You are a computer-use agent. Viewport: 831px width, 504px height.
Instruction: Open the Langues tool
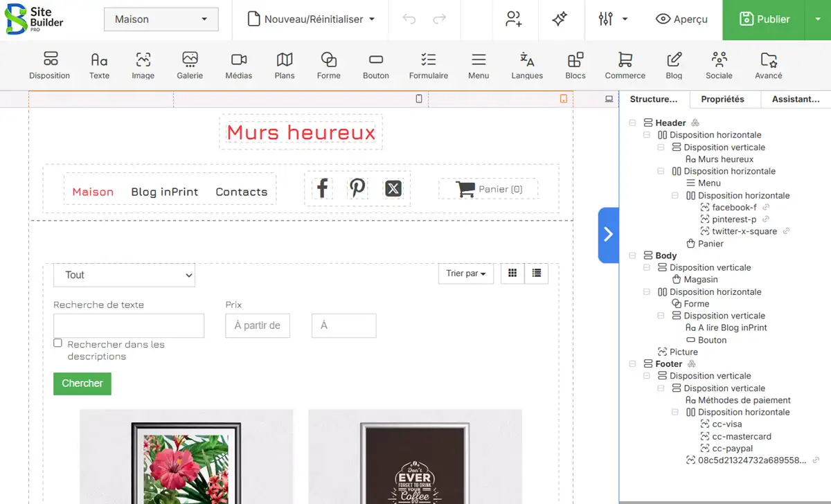click(527, 66)
